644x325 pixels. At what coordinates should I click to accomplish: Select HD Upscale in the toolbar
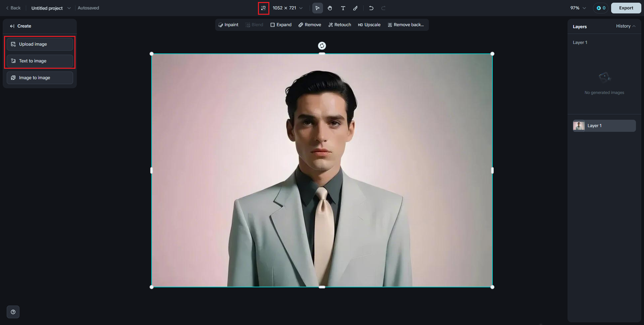point(369,25)
